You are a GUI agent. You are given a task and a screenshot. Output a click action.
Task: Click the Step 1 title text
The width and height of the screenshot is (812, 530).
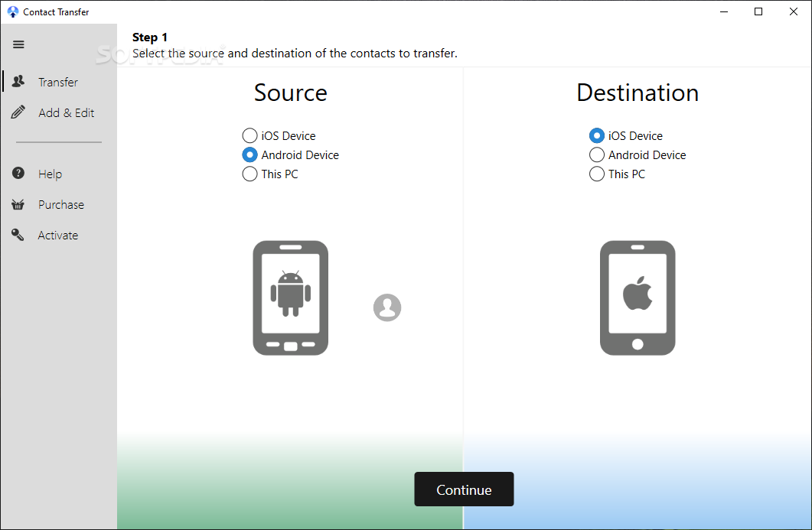(150, 37)
